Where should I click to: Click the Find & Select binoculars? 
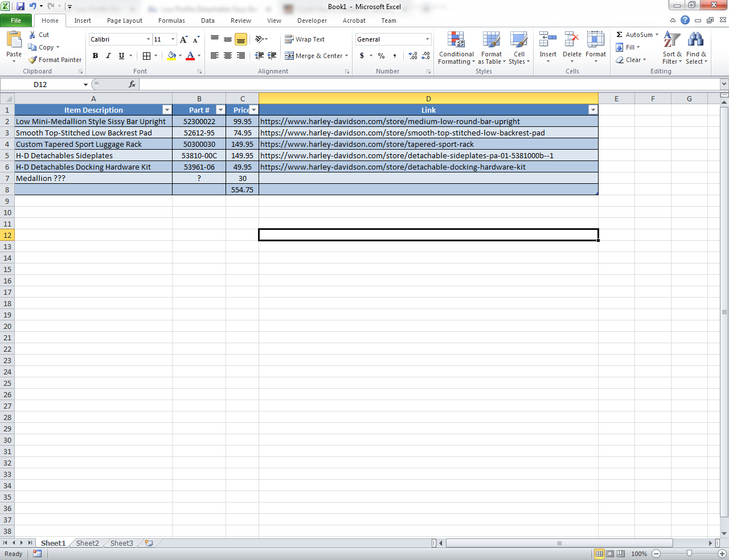695,40
